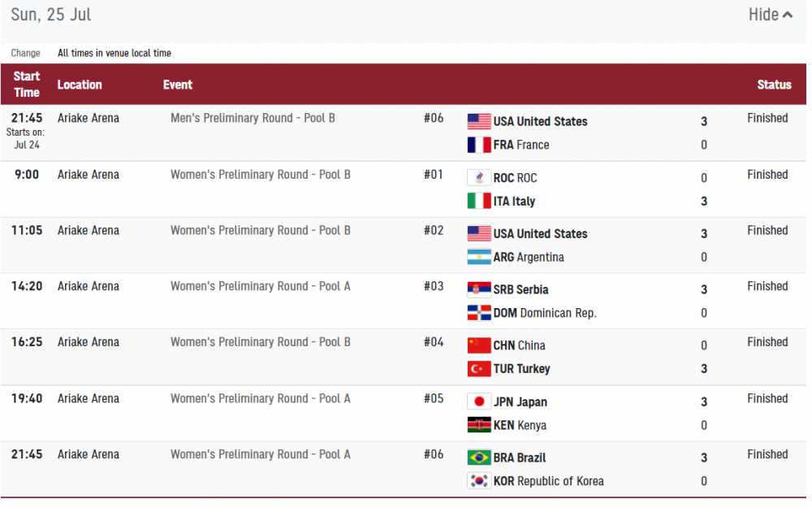Click the Status column header

tap(774, 85)
